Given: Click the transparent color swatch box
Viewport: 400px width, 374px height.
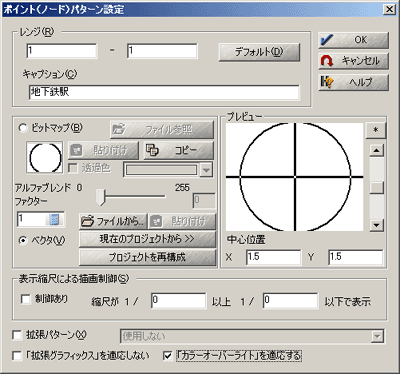Looking at the screenshot, I should pyautogui.click(x=162, y=170).
